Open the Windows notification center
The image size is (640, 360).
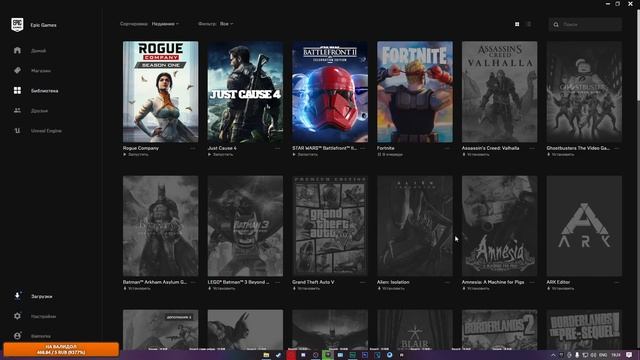(629, 355)
